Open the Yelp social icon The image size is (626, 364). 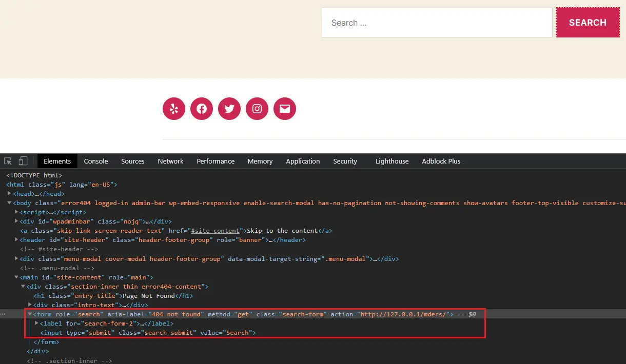point(173,109)
